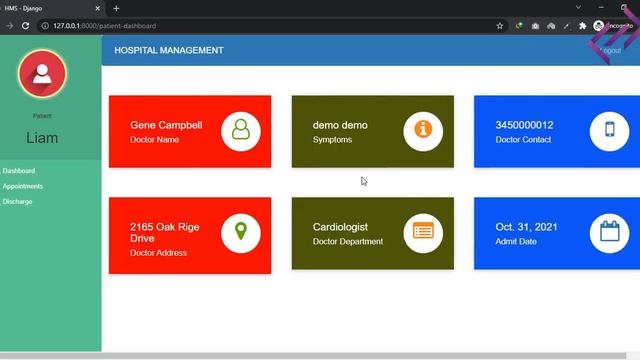Click the Doctor Name label
The height and width of the screenshot is (360, 640).
click(x=154, y=140)
